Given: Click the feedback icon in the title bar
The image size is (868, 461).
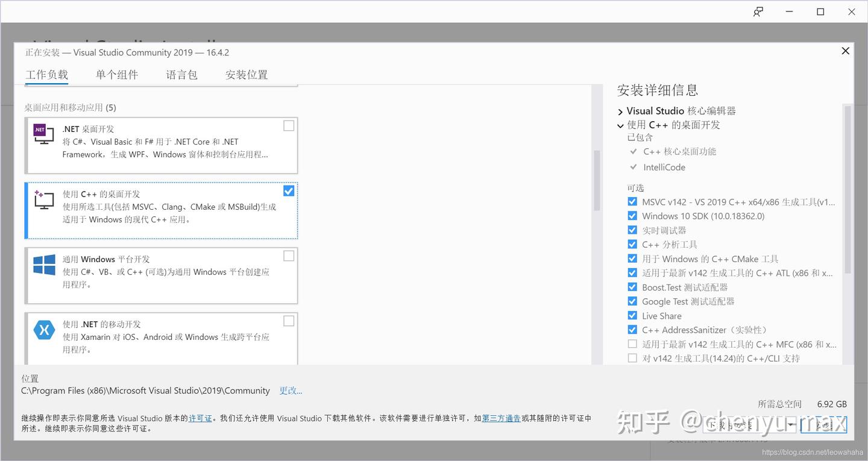Looking at the screenshot, I should tap(758, 11).
